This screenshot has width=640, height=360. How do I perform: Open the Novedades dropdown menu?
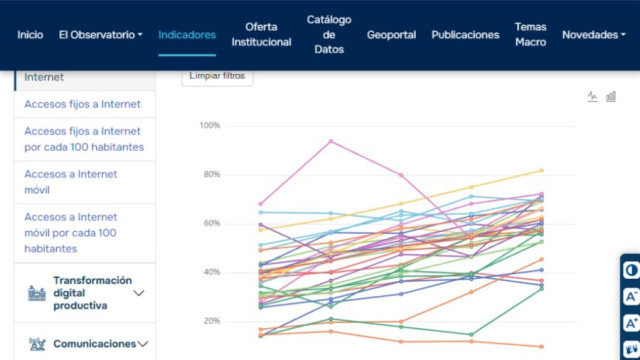pyautogui.click(x=593, y=35)
